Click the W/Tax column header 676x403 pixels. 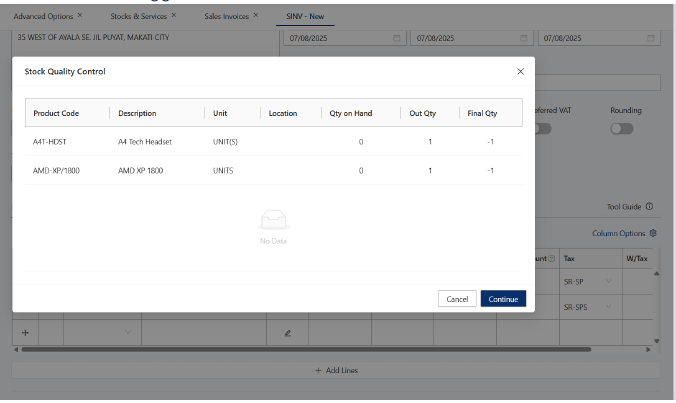pyautogui.click(x=637, y=259)
